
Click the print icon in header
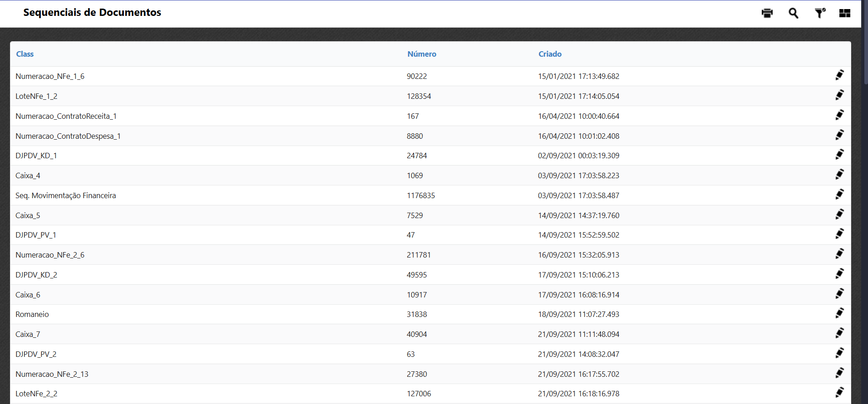(767, 13)
